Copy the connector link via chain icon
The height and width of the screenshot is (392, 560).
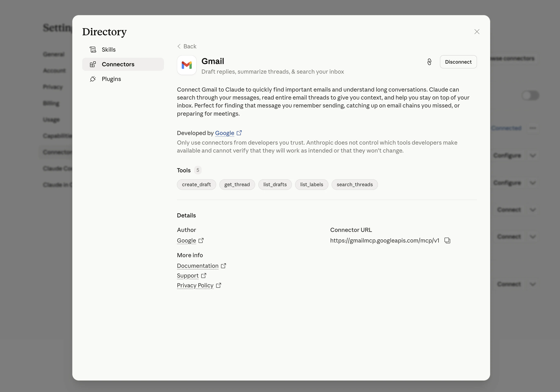429,62
